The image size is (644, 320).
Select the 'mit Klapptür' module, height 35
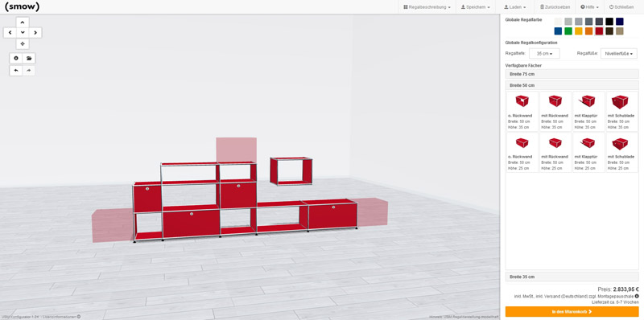coord(588,111)
